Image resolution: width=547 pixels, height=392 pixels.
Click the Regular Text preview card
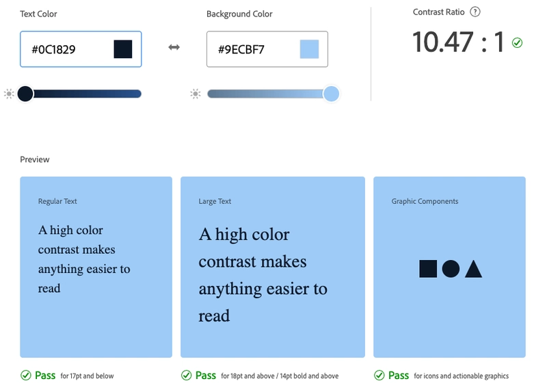96,267
